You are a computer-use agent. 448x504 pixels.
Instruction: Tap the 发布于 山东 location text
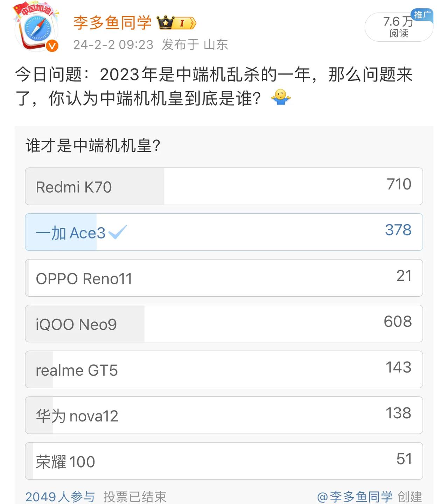click(195, 45)
